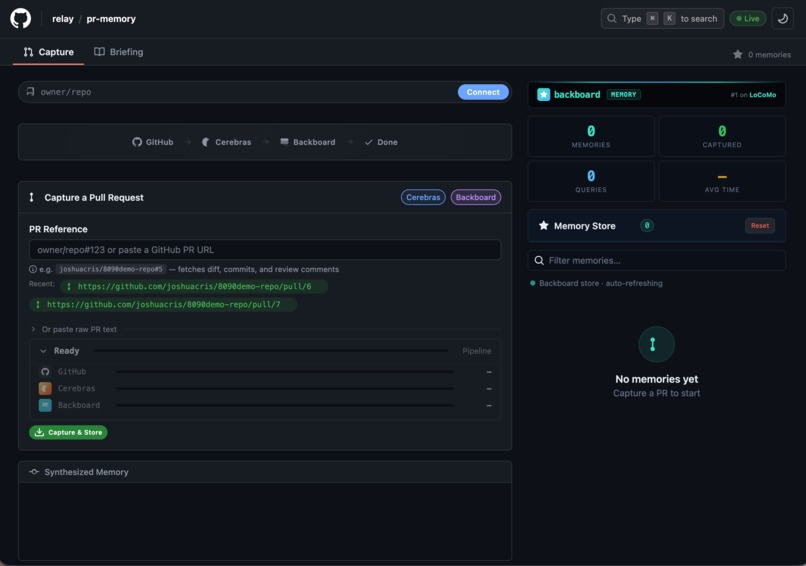The image size is (806, 566).
Task: Click the Backboard progress bar
Action: point(285,405)
